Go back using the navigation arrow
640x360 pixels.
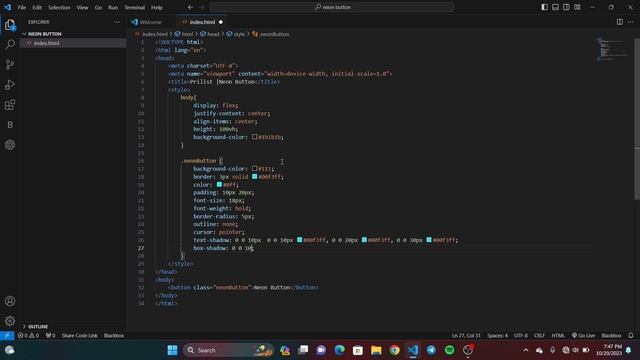pos(190,7)
